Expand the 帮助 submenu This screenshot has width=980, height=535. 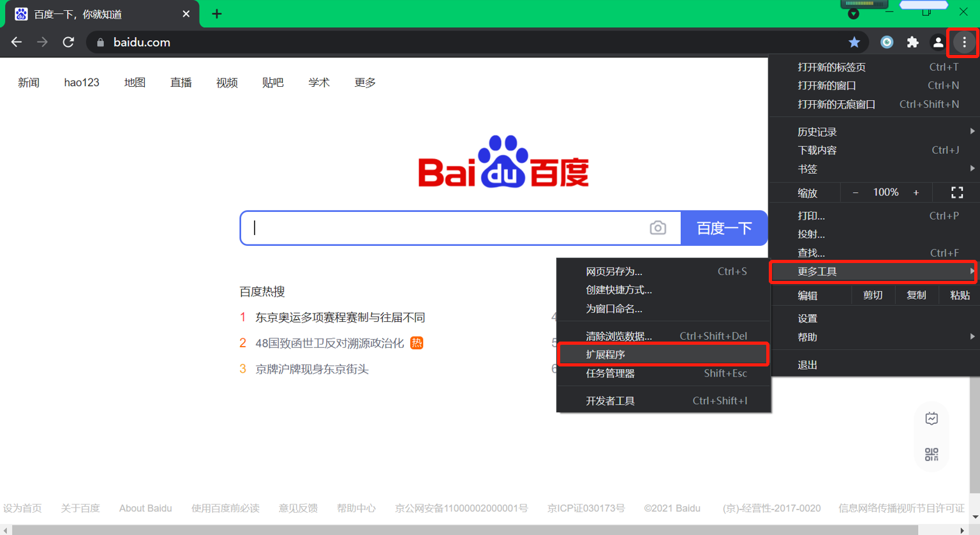(x=873, y=337)
